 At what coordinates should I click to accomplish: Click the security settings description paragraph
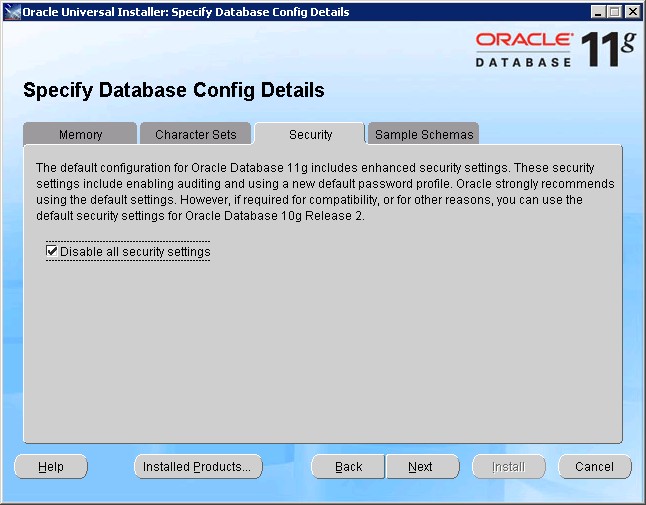325,192
